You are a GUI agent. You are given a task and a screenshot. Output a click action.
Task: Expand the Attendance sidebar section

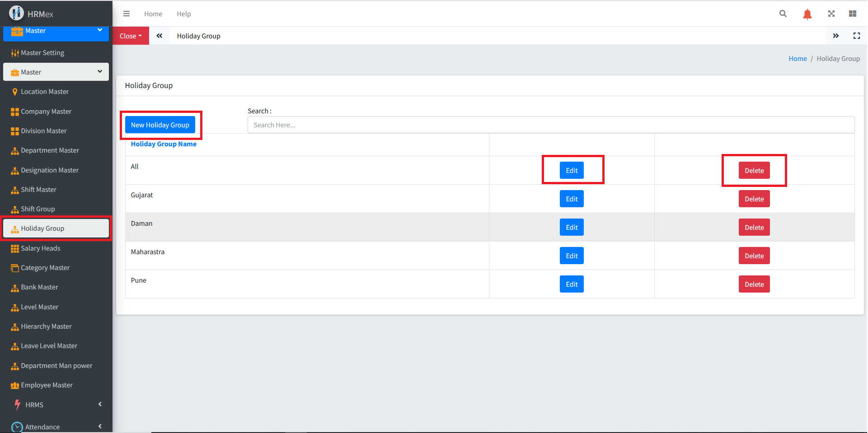coord(56,427)
